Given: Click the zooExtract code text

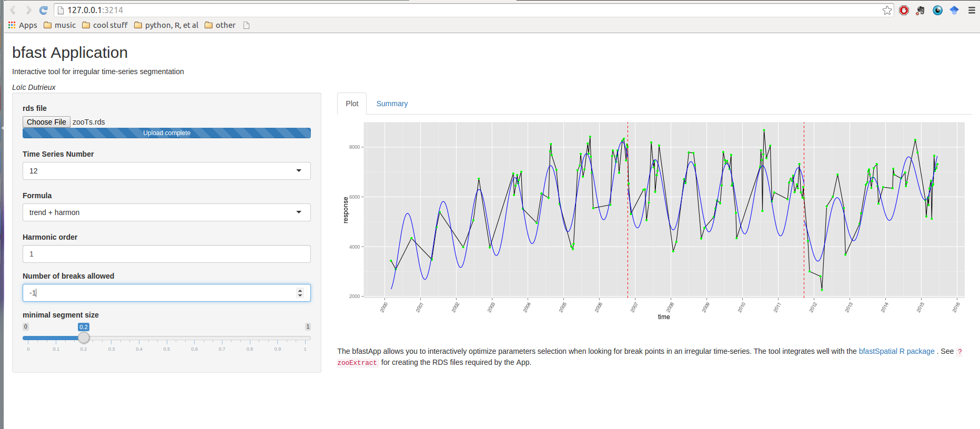Looking at the screenshot, I should (357, 363).
